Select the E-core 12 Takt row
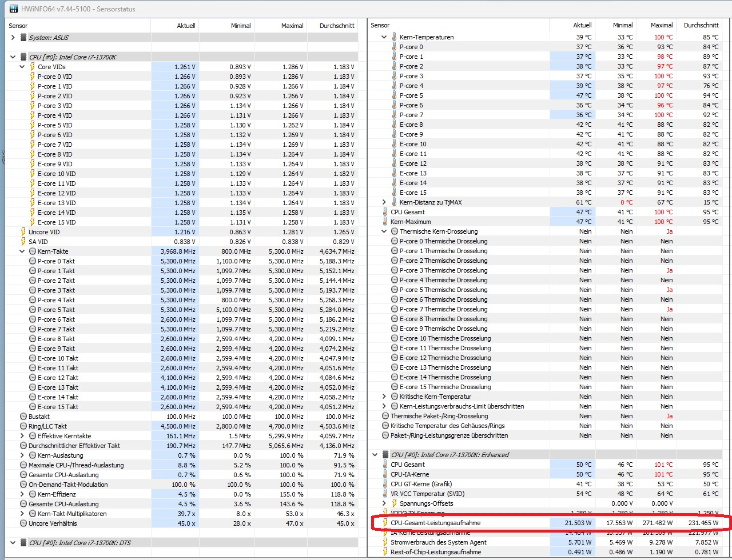732x560 pixels. pyautogui.click(x=182, y=378)
